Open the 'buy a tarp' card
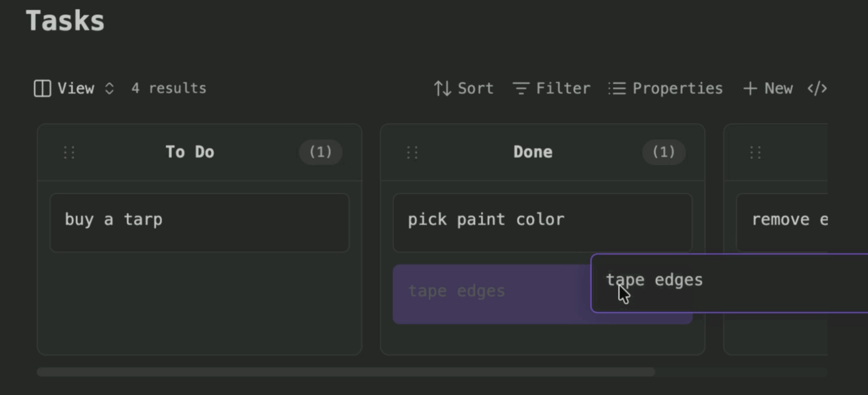This screenshot has height=395, width=868. point(199,222)
